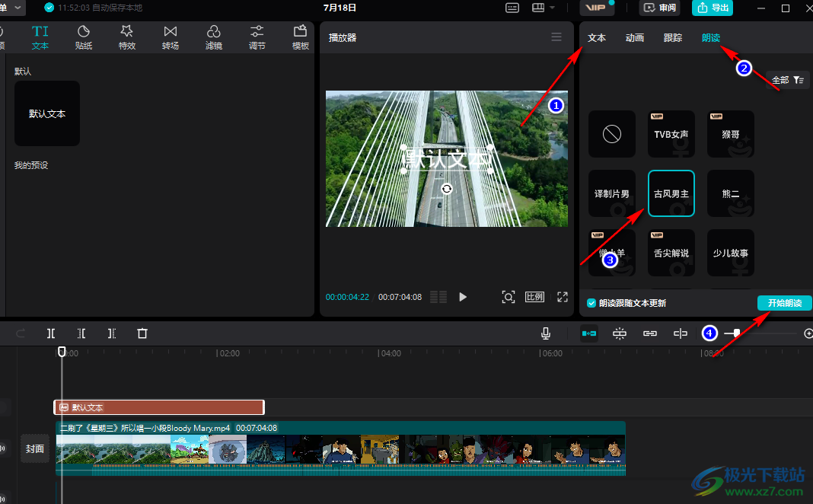813x504 pixels.
Task: Expand the layout dropdown arrow
Action: tap(552, 8)
